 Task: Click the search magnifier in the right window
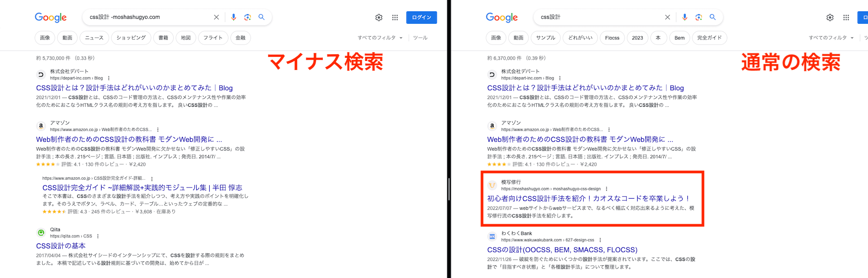point(712,17)
